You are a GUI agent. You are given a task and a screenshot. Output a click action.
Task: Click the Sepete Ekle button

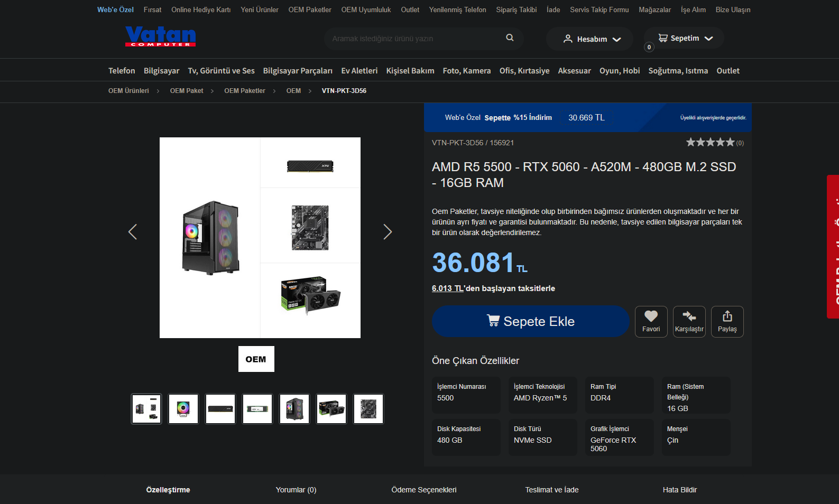tap(531, 321)
